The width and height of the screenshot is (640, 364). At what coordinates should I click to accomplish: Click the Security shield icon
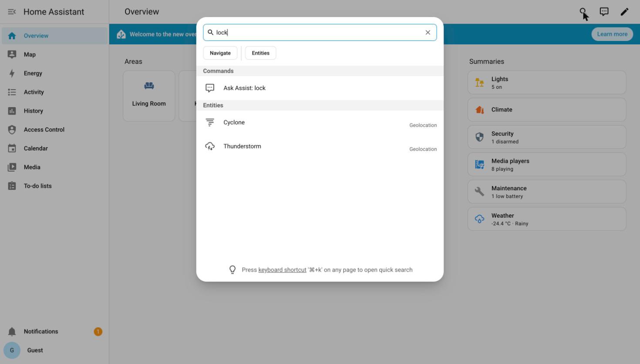click(x=479, y=137)
